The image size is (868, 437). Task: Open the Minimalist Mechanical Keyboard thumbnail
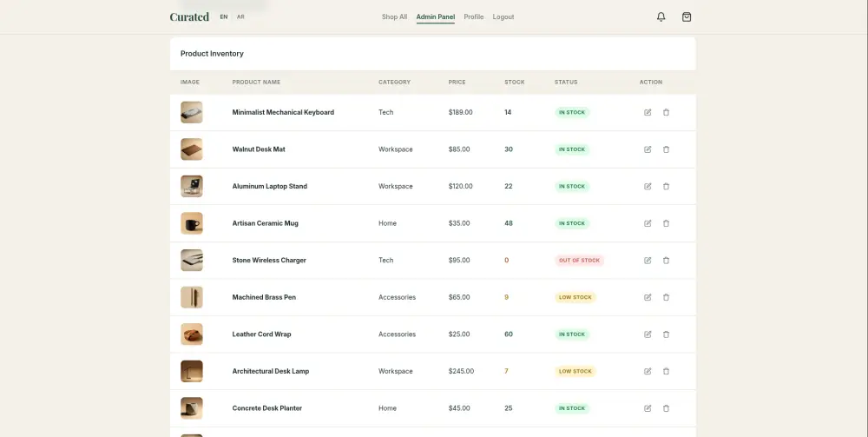pyautogui.click(x=192, y=112)
